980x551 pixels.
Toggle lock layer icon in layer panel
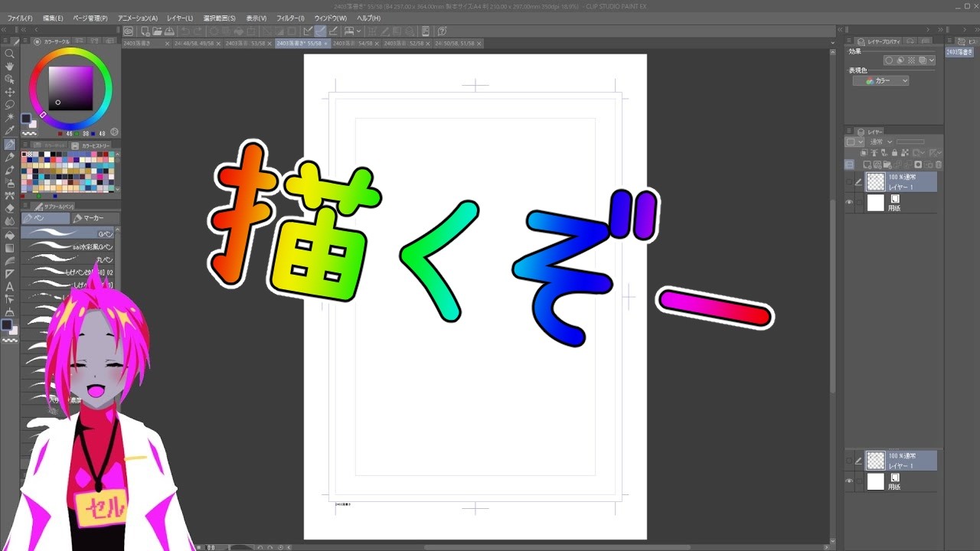894,153
